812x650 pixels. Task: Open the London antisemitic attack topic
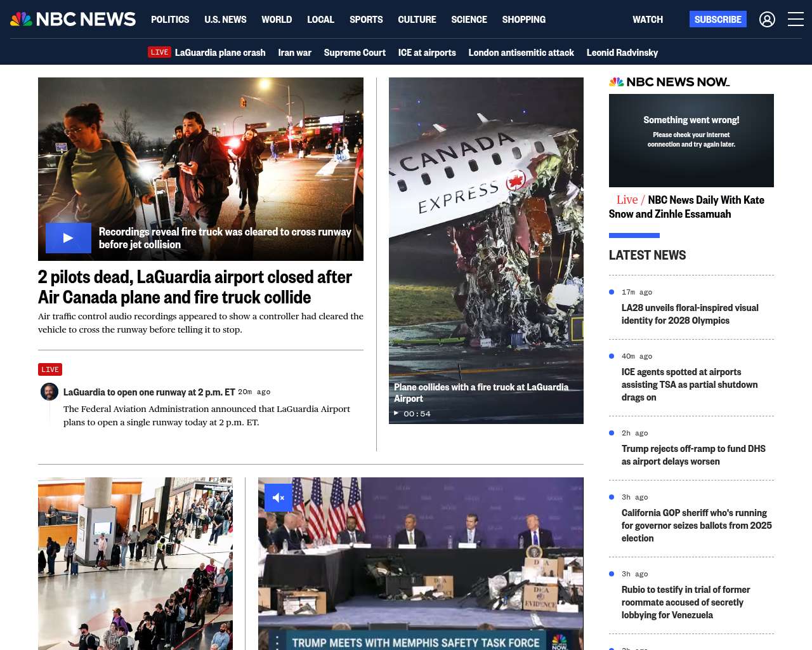[521, 53]
